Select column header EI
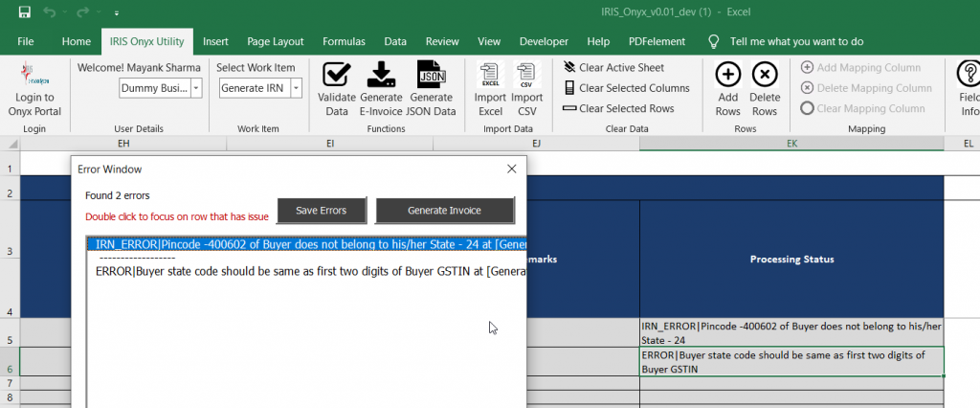980x408 pixels. point(330,144)
